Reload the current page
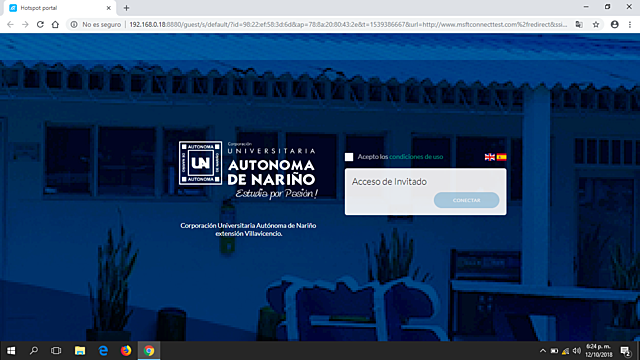640x360 pixels. click(x=40, y=24)
